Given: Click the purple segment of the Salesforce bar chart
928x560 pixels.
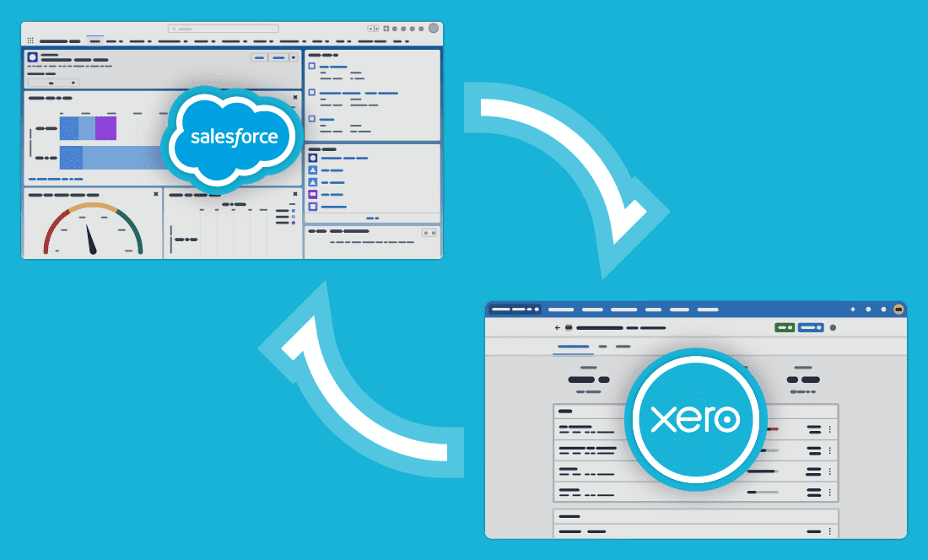Looking at the screenshot, I should tap(105, 128).
